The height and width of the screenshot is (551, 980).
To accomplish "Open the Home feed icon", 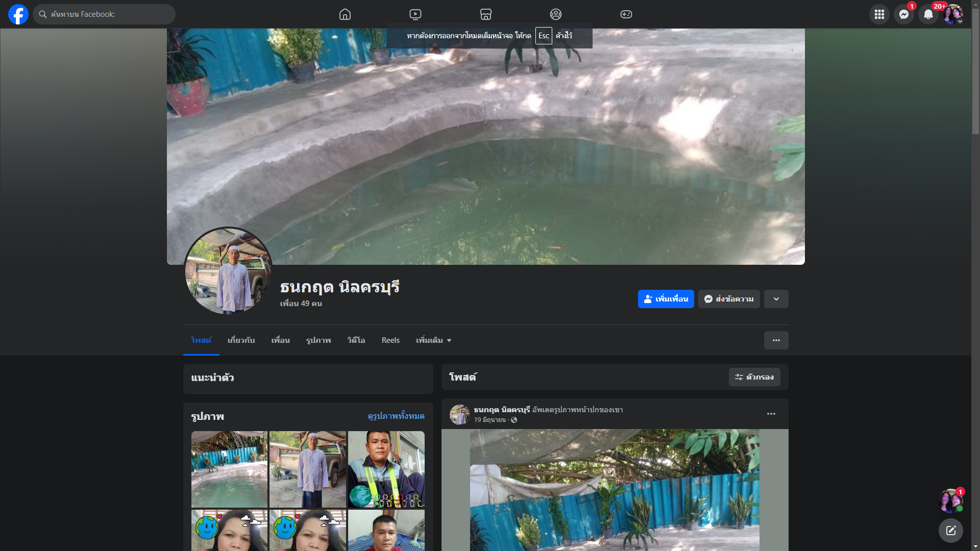I will pos(345,14).
